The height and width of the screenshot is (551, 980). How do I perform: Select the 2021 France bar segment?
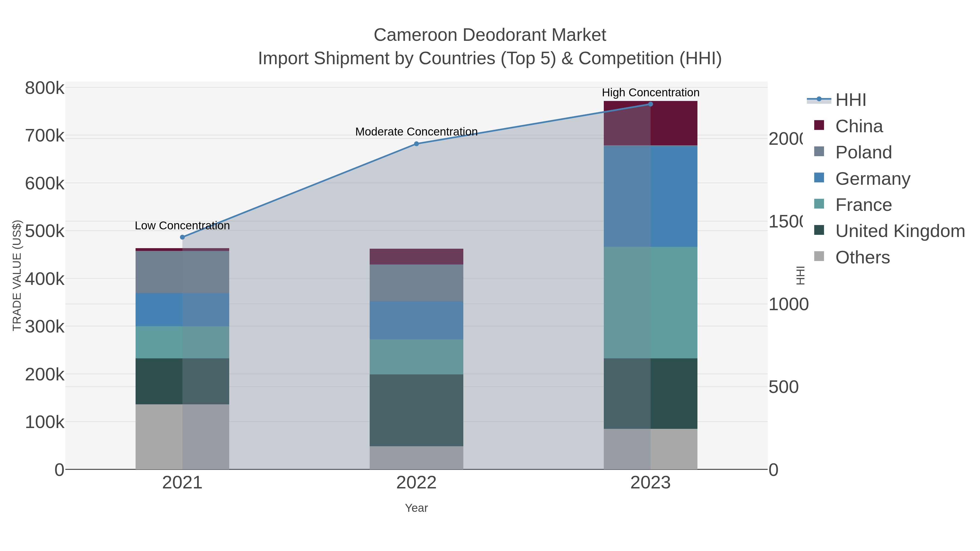(182, 342)
